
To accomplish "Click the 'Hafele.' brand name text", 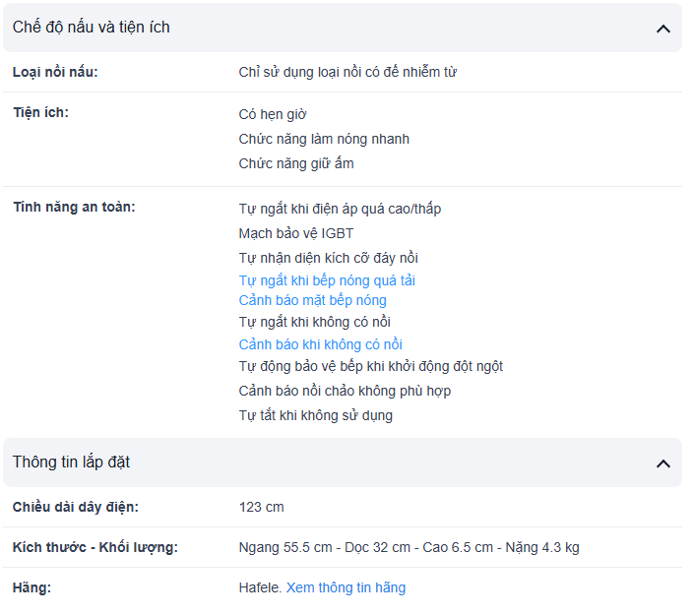I will tap(260, 587).
